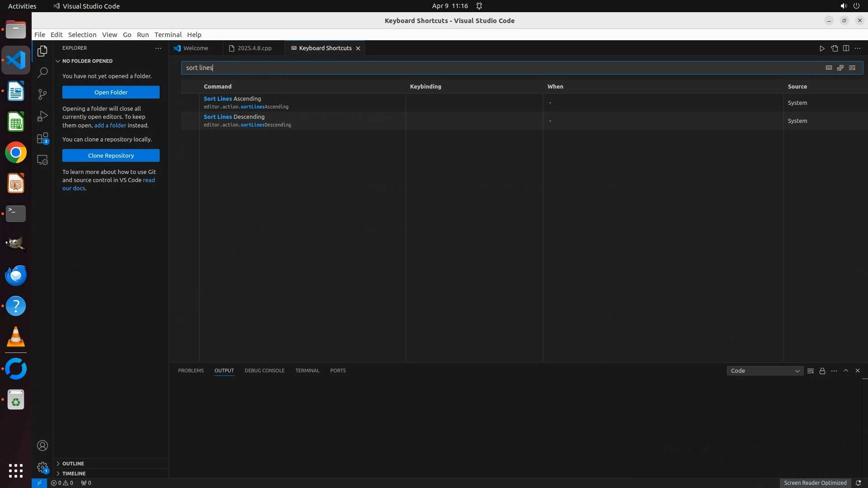868x488 pixels.
Task: Expand the Outline section
Action: tap(73, 464)
